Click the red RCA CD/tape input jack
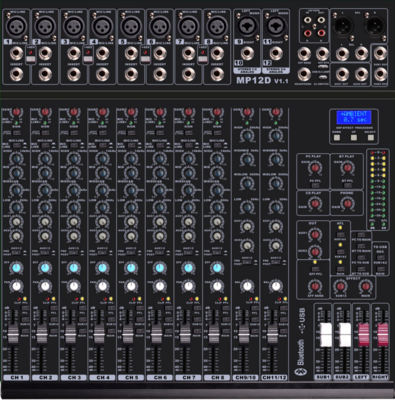 pyautogui.click(x=307, y=33)
